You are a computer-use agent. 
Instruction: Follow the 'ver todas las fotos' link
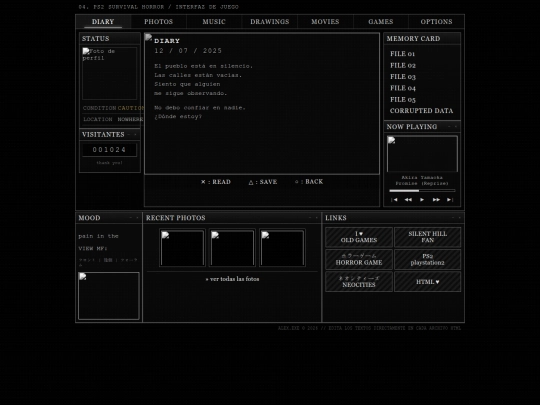[232, 279]
